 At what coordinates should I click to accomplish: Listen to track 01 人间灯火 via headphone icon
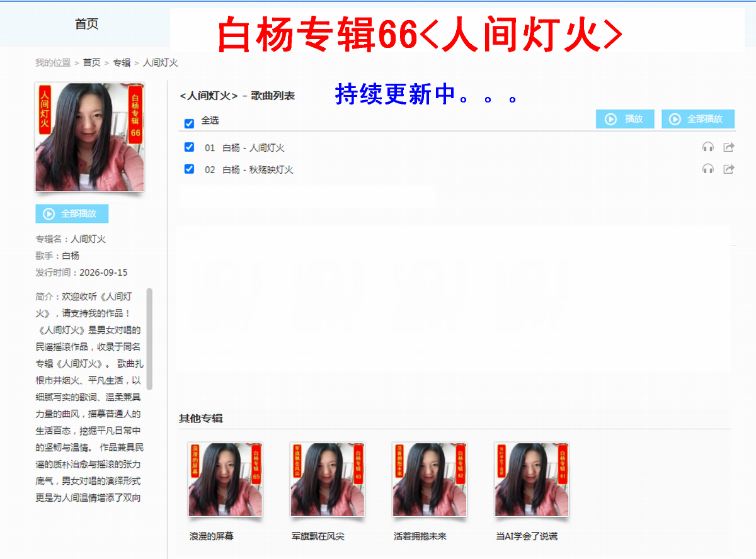click(x=708, y=147)
